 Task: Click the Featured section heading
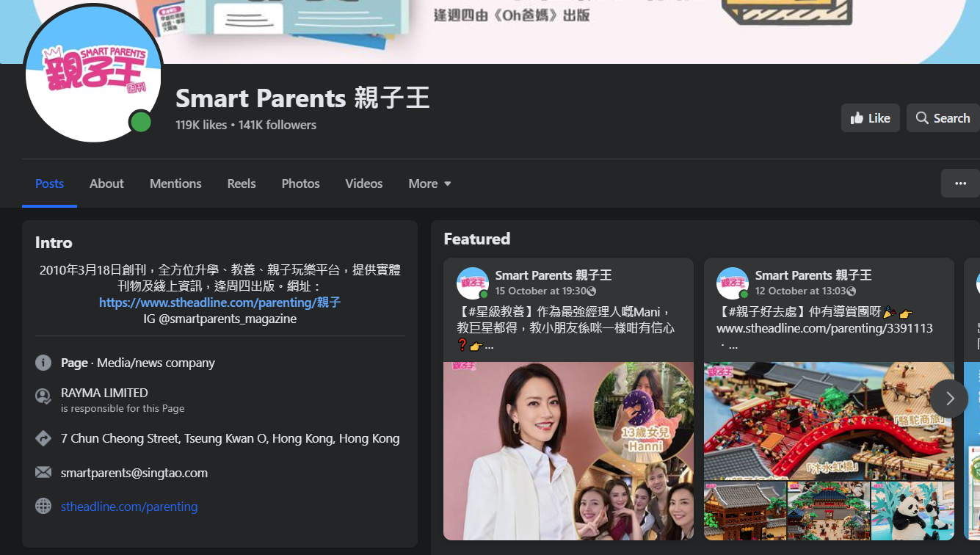[477, 239]
